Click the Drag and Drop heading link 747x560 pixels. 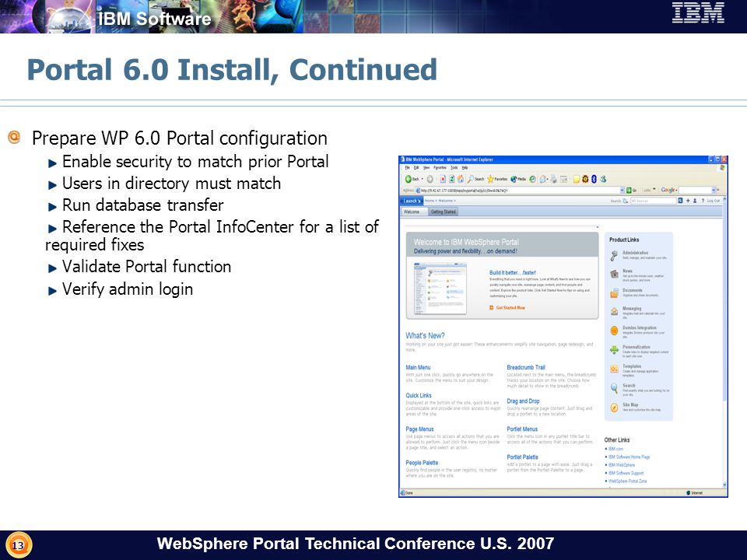[523, 401]
